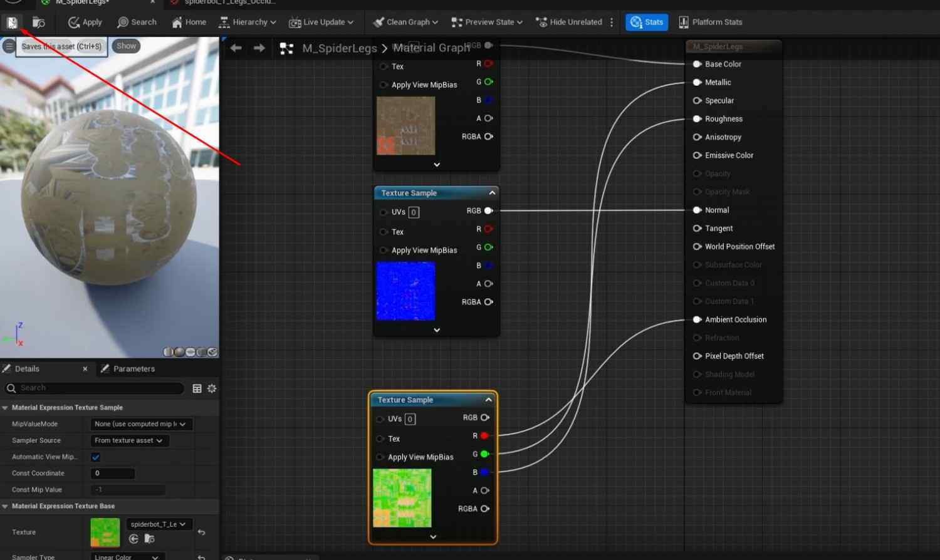The height and width of the screenshot is (560, 940).
Task: Browse to the asset in Content Browser
Action: click(39, 23)
